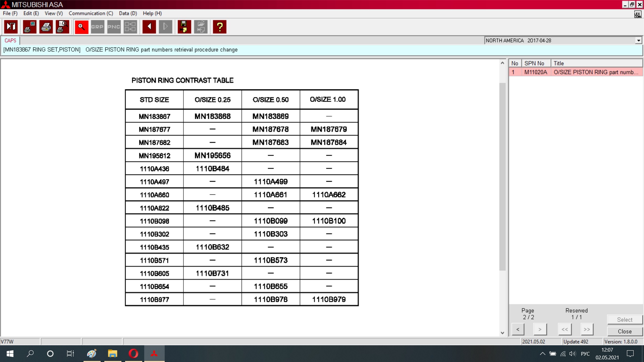The image size is (644, 362).
Task: Expand the NORTH AMERICA region dropdown
Action: tap(638, 41)
